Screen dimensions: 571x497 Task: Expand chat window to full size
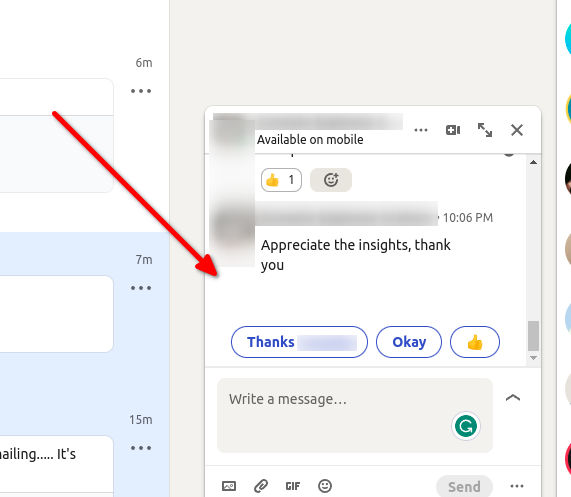[x=485, y=130]
